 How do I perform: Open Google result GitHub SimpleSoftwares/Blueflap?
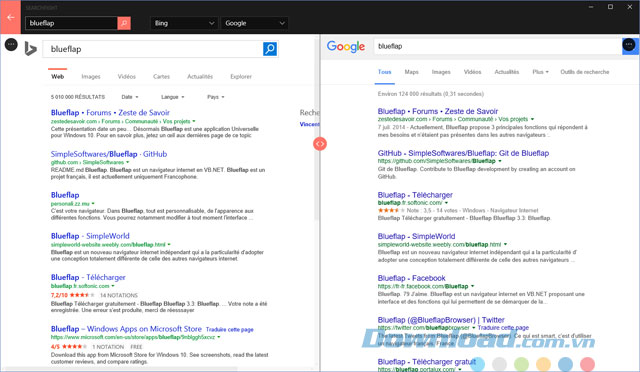point(463,153)
